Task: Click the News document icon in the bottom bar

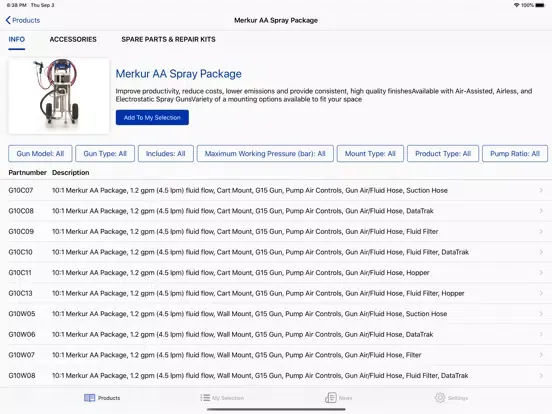Action: click(331, 398)
